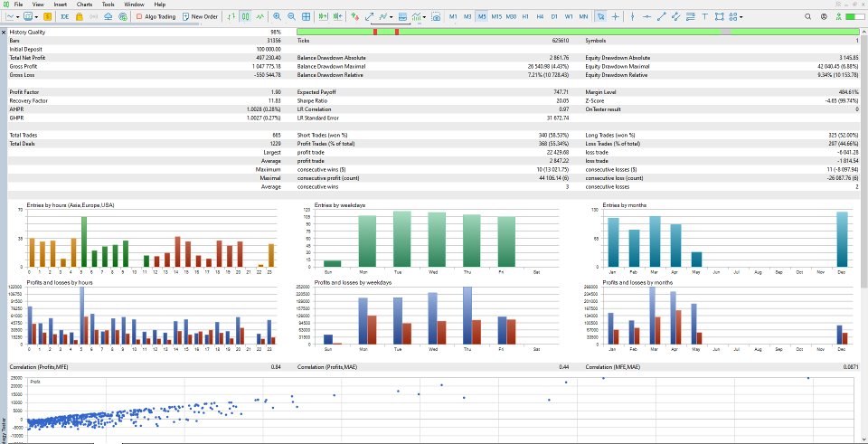Click the green person signals icon

click(839, 16)
